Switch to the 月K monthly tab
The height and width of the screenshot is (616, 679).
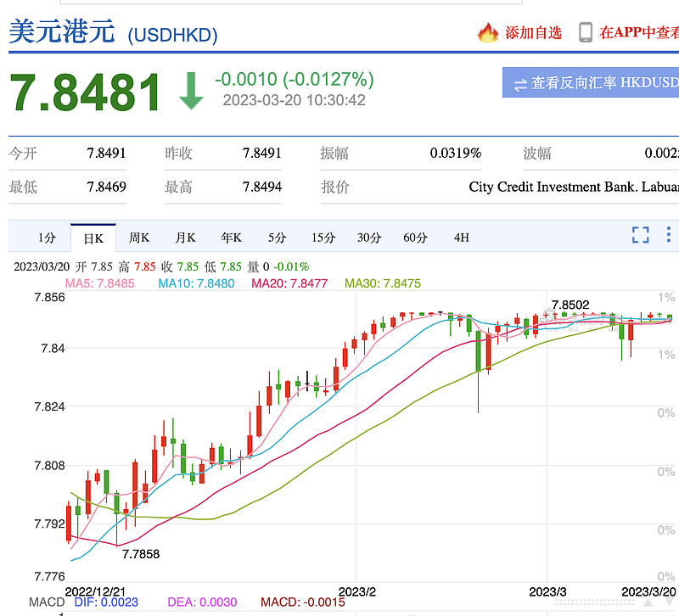pos(184,238)
